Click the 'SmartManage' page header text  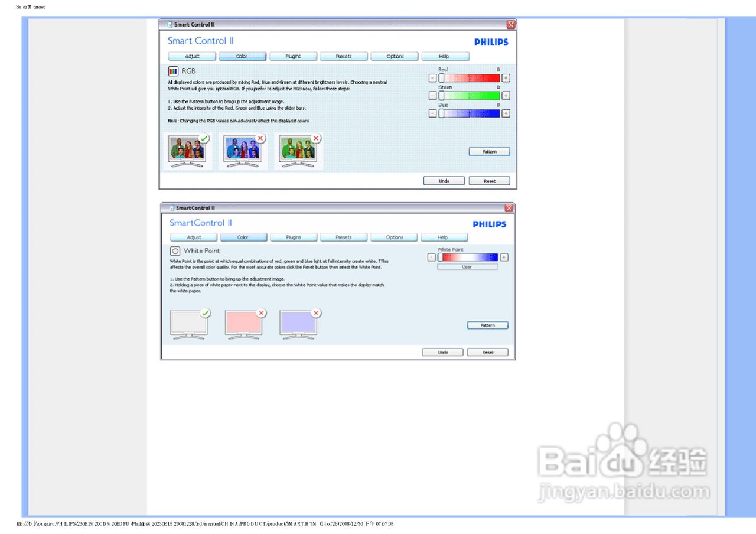[31, 6]
